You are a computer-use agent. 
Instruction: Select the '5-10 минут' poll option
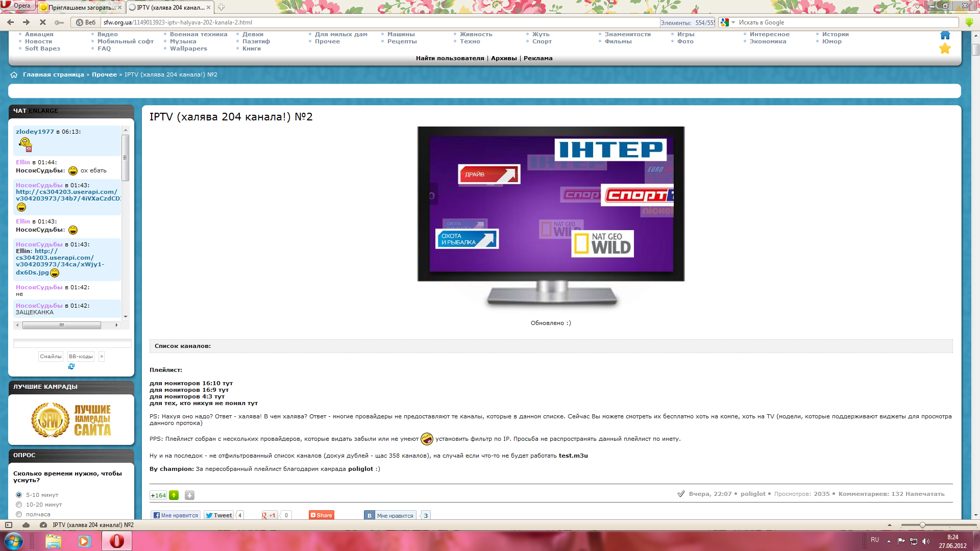click(x=19, y=495)
